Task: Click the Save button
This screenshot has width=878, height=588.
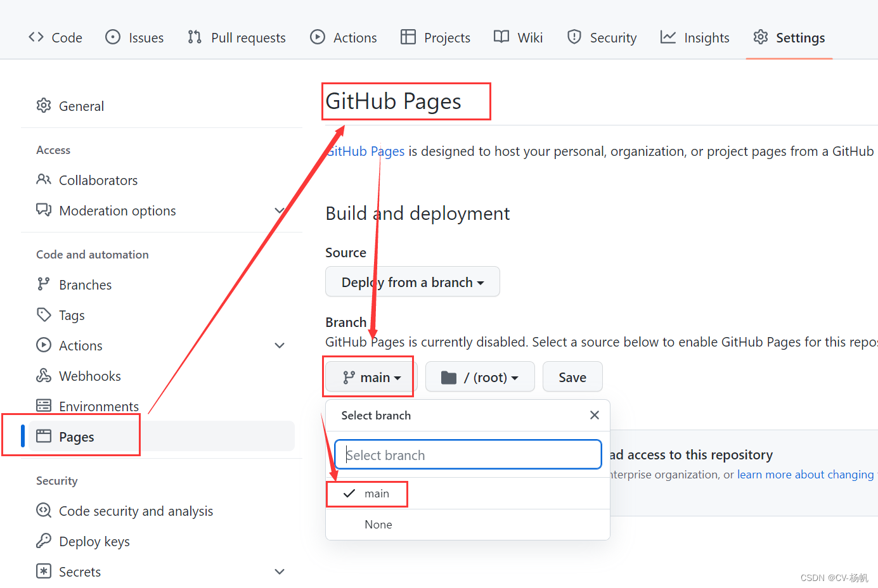Action: pyautogui.click(x=572, y=377)
